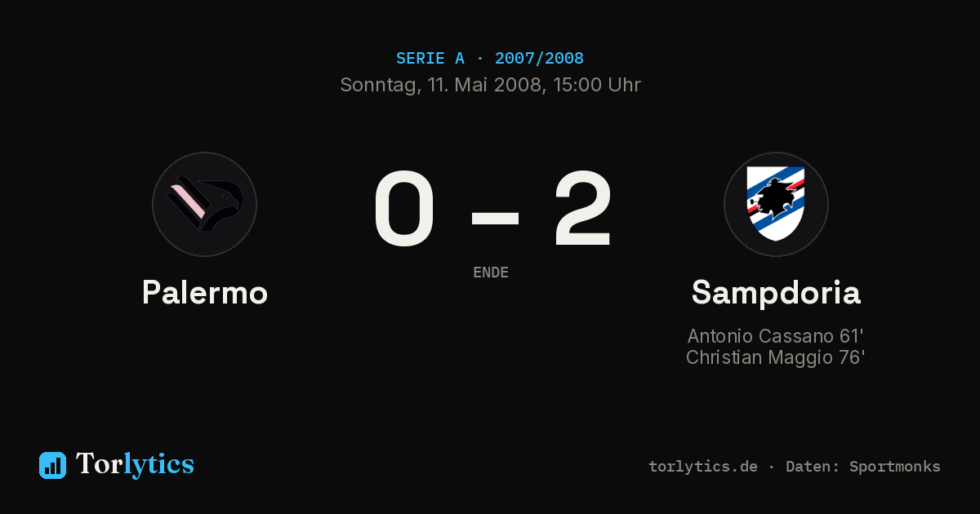Screen dimensions: 980x514
Task: Click the Daten: Sportmonks credit text
Action: [863, 467]
